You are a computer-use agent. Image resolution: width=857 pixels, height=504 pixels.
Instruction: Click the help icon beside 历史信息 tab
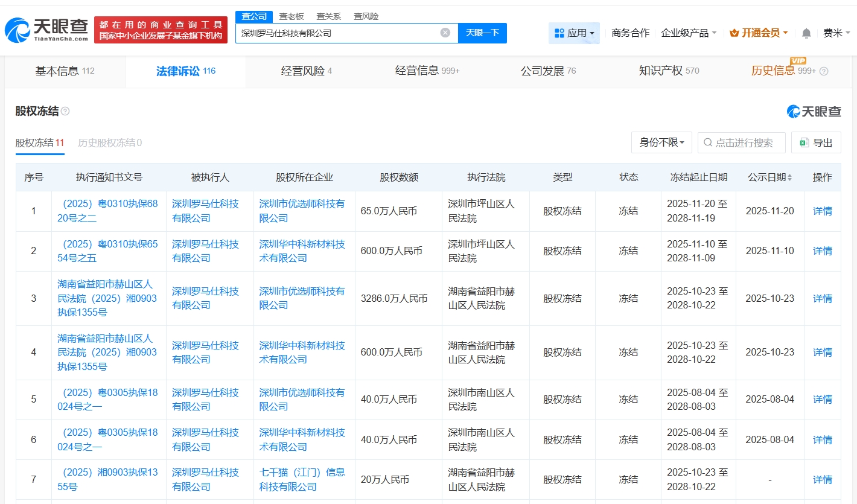[824, 71]
